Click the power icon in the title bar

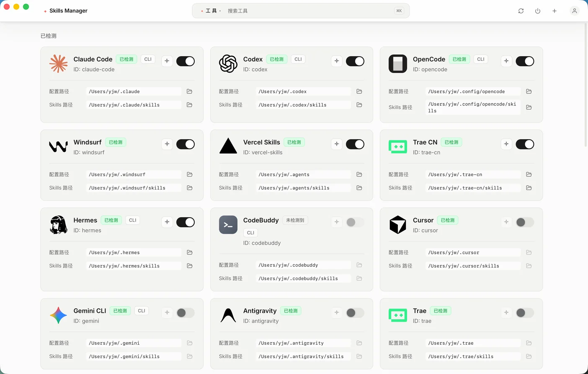538,11
